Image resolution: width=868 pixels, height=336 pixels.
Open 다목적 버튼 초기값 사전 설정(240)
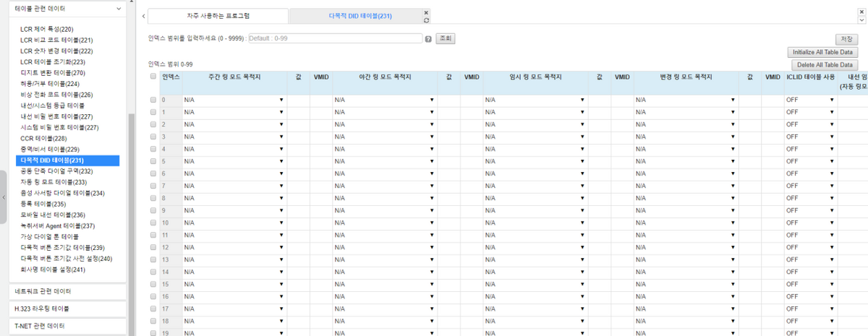click(66, 258)
